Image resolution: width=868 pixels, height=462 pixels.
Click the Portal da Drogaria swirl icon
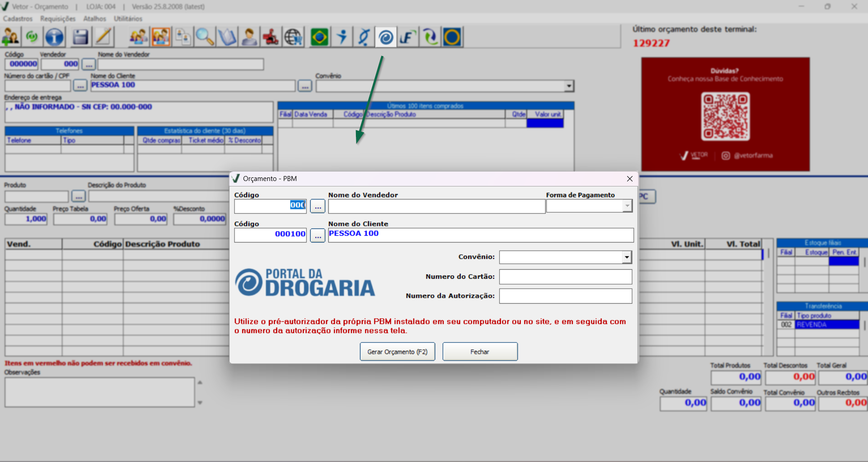386,37
